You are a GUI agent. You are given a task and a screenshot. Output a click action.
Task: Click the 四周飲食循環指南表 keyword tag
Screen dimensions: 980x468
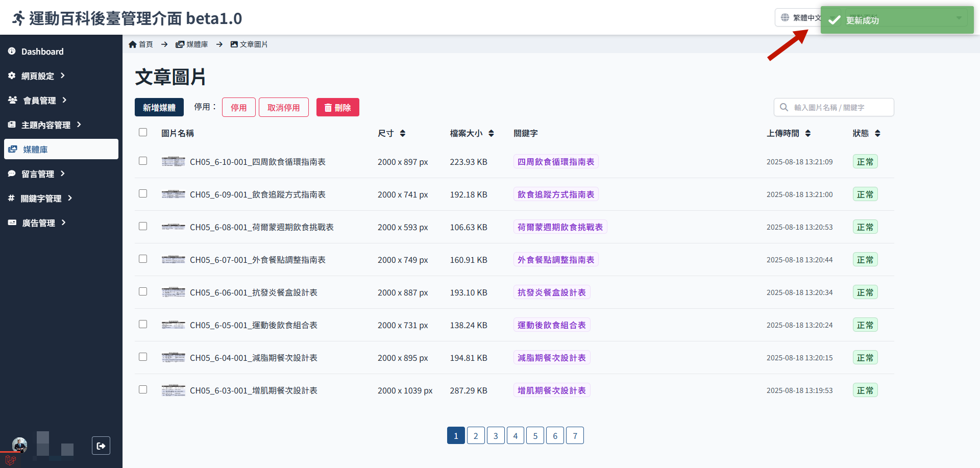pos(556,162)
